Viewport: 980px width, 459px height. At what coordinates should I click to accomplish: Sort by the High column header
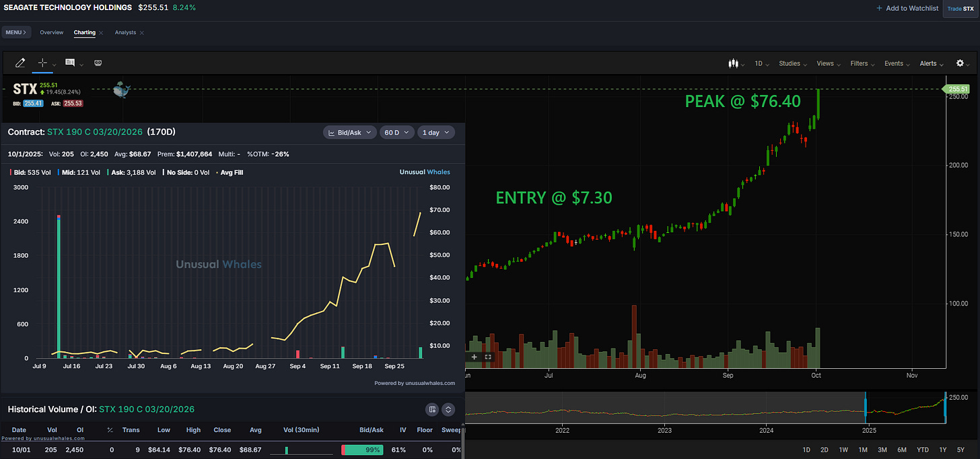point(194,430)
